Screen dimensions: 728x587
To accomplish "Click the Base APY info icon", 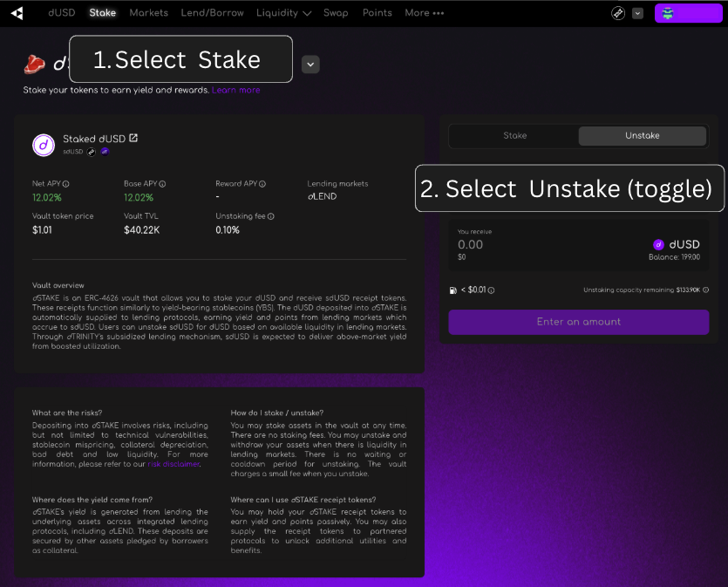I will [x=162, y=184].
